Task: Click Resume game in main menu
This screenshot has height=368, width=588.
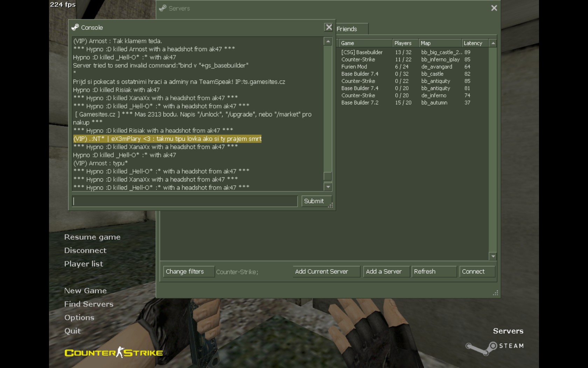Action: click(x=92, y=237)
